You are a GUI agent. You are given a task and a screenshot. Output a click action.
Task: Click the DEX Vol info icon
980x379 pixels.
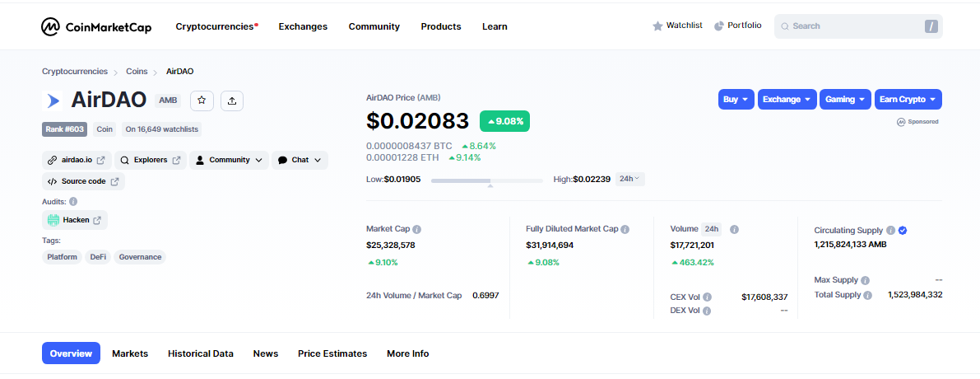[707, 311]
